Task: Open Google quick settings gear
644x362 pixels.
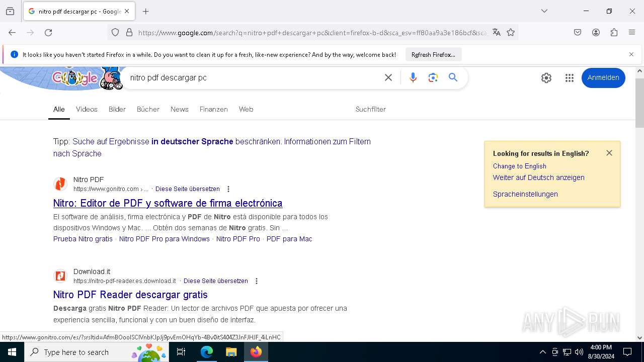Action: tap(546, 78)
